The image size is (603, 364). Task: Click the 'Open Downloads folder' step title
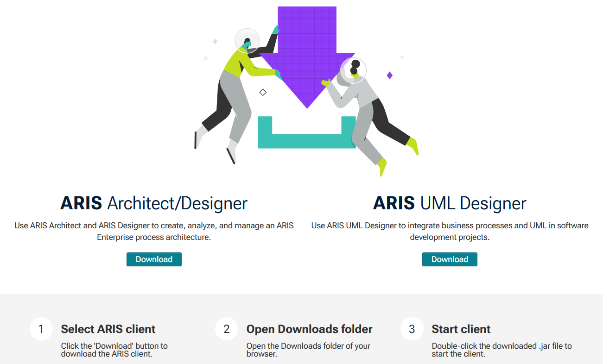[309, 329]
